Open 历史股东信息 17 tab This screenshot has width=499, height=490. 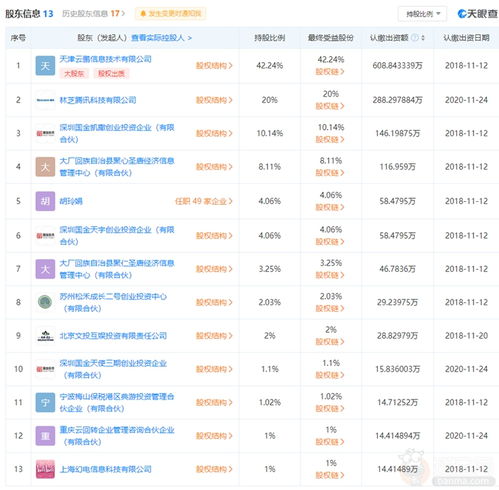pyautogui.click(x=93, y=14)
